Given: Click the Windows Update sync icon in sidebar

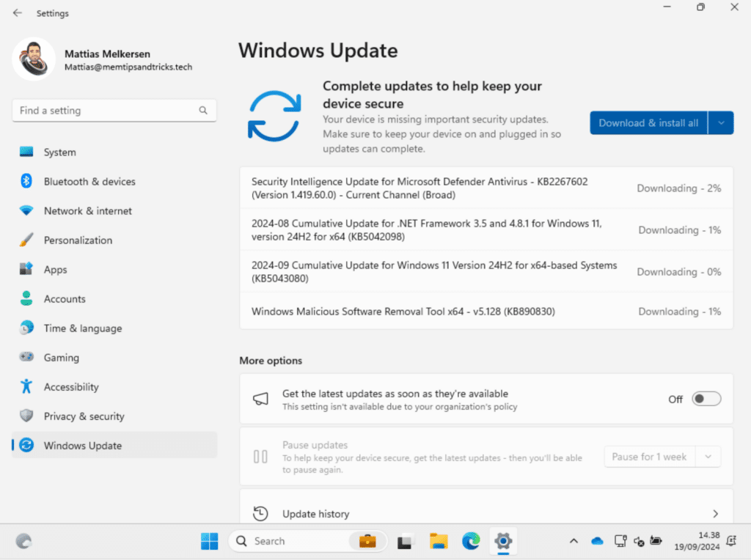Looking at the screenshot, I should 26,445.
